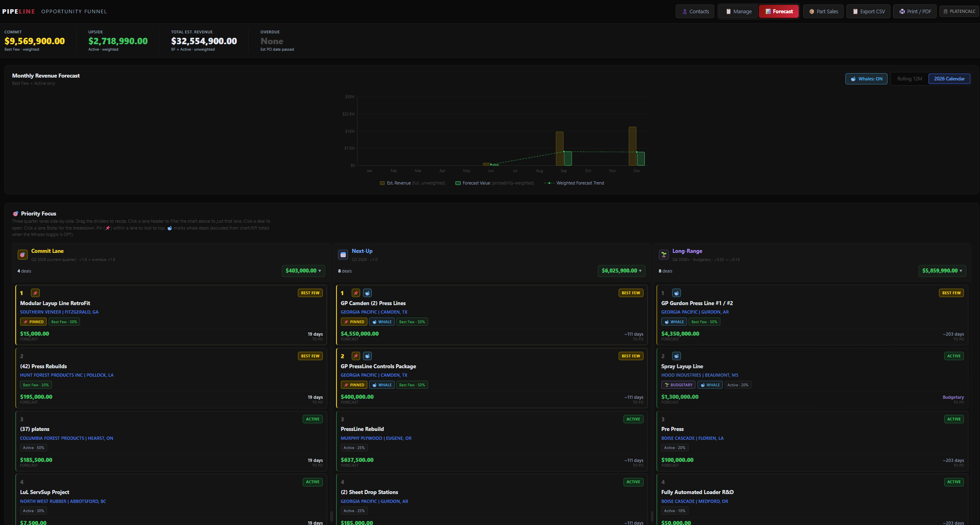
Task: Click whale icon on GP Camden (2) Press Lines
Action: (x=367, y=293)
